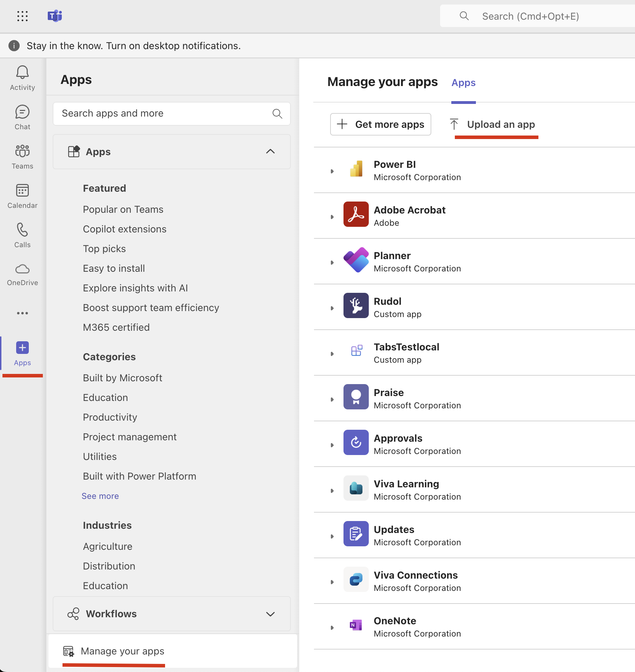Open the Project management category

pyautogui.click(x=130, y=437)
